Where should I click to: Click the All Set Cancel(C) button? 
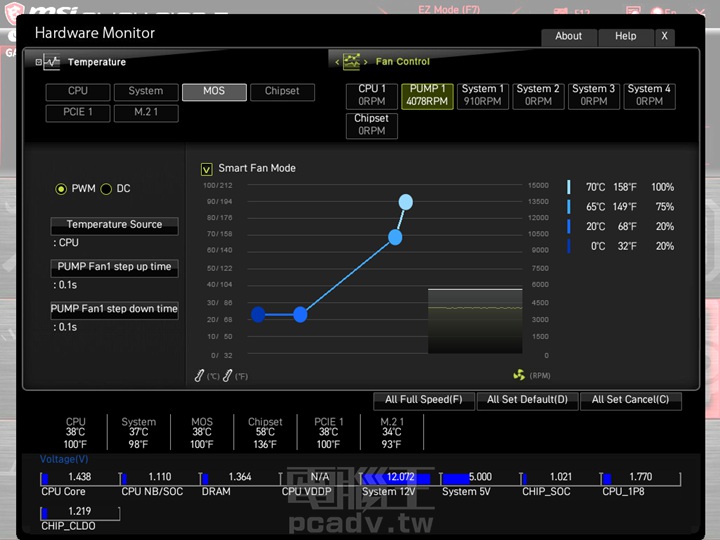point(630,400)
